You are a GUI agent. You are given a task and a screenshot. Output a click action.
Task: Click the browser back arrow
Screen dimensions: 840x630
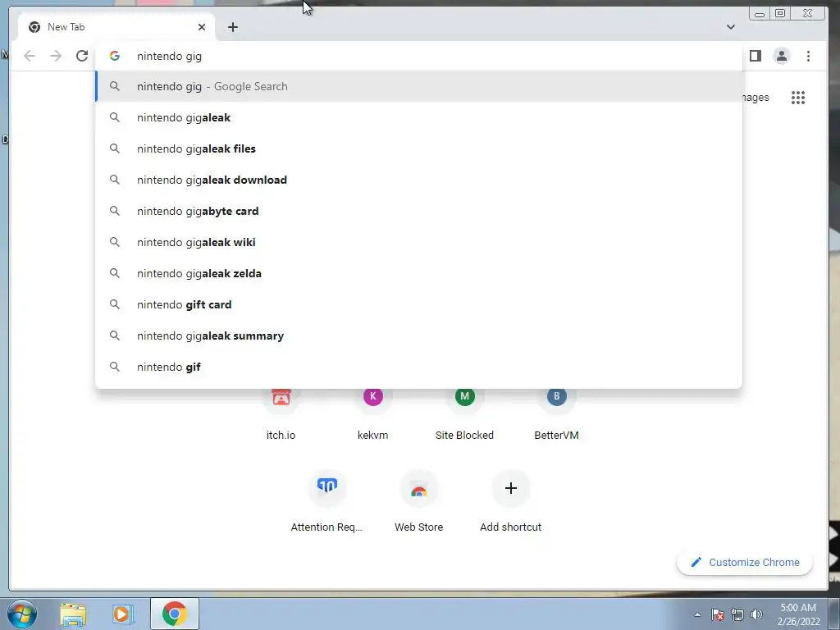pos(30,56)
